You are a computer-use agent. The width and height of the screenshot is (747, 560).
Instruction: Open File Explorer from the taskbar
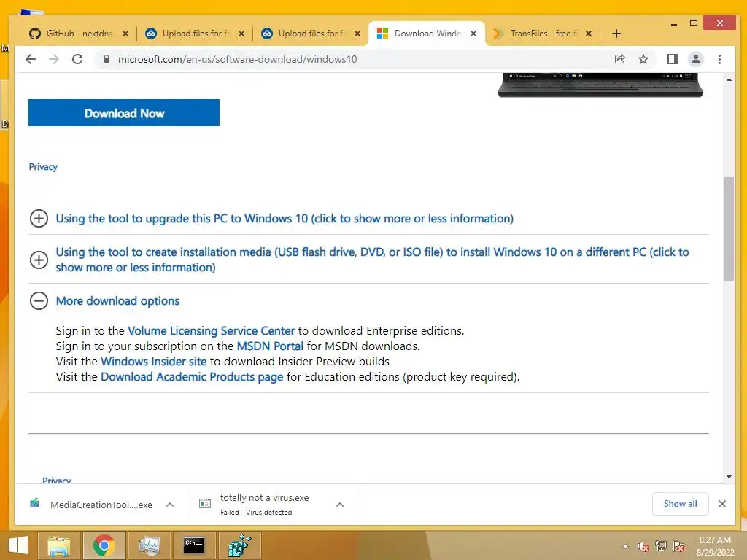point(59,545)
